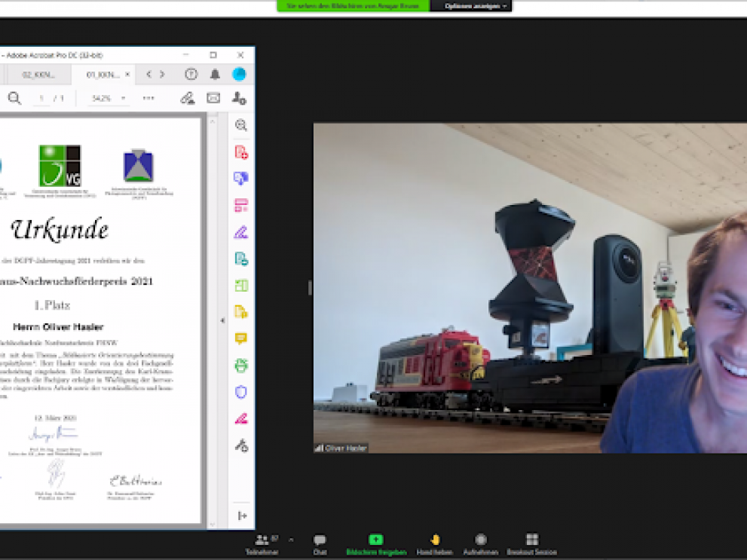
Task: Open the yellow Comment tool in sidebar
Action: pyautogui.click(x=241, y=338)
